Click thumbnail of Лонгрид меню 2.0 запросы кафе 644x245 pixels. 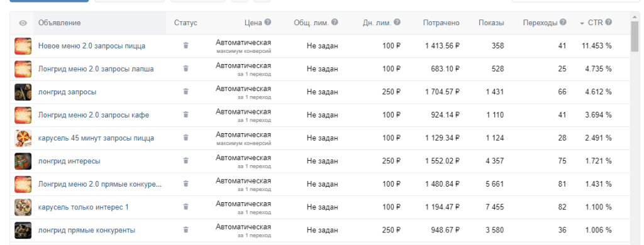point(23,115)
